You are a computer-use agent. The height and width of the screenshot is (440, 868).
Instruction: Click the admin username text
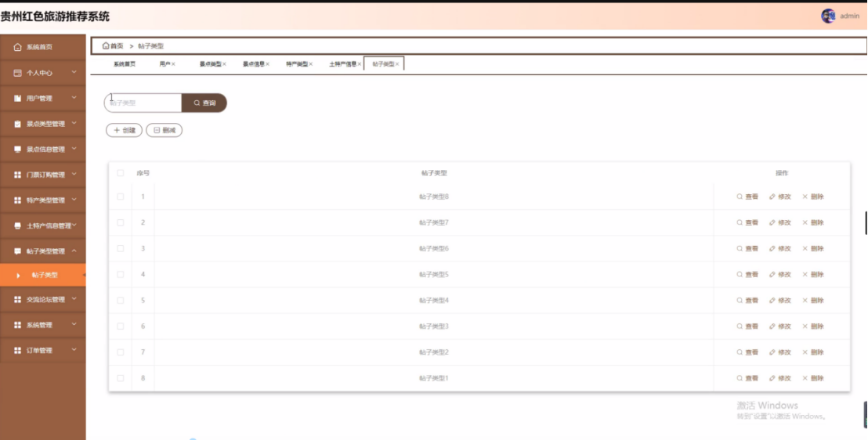point(850,16)
